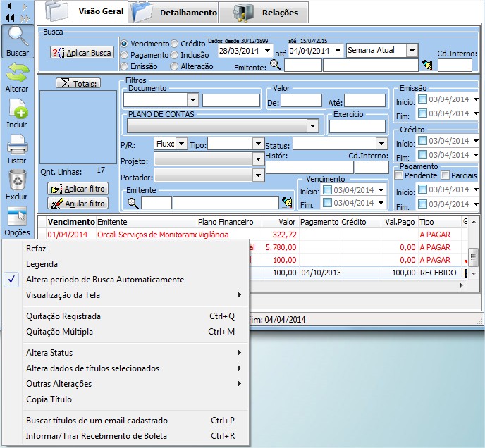
Task: Click the Excluir recycle bin icon
Action: pos(16,180)
